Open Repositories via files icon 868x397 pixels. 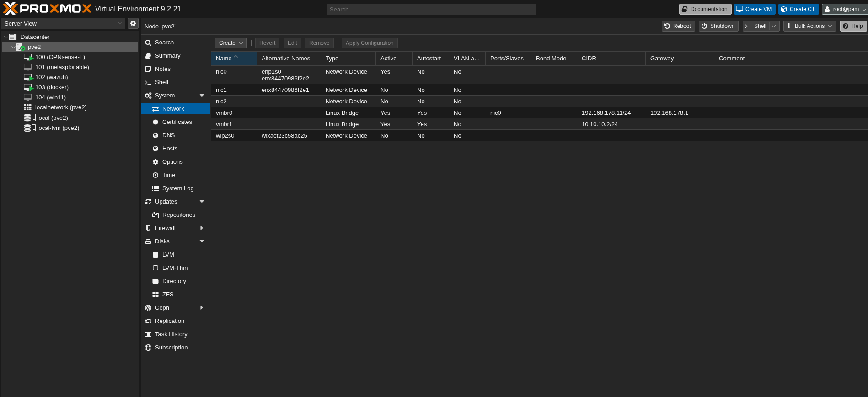click(x=155, y=215)
